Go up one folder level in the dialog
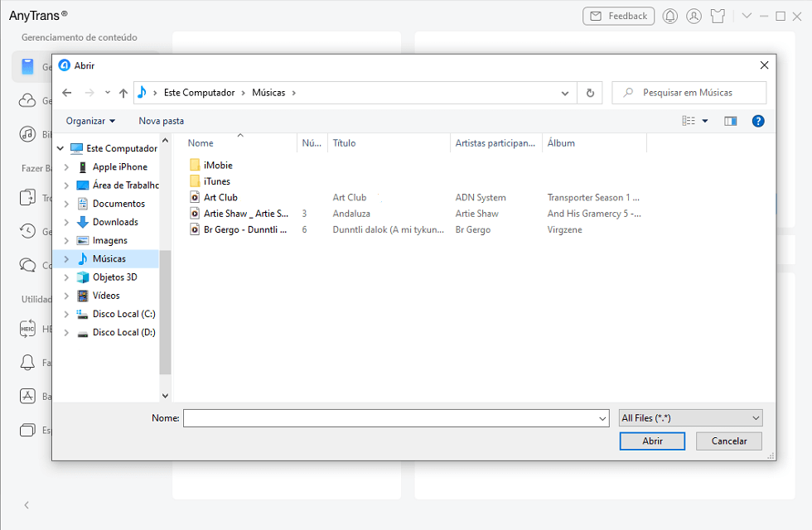812x530 pixels. [x=123, y=93]
